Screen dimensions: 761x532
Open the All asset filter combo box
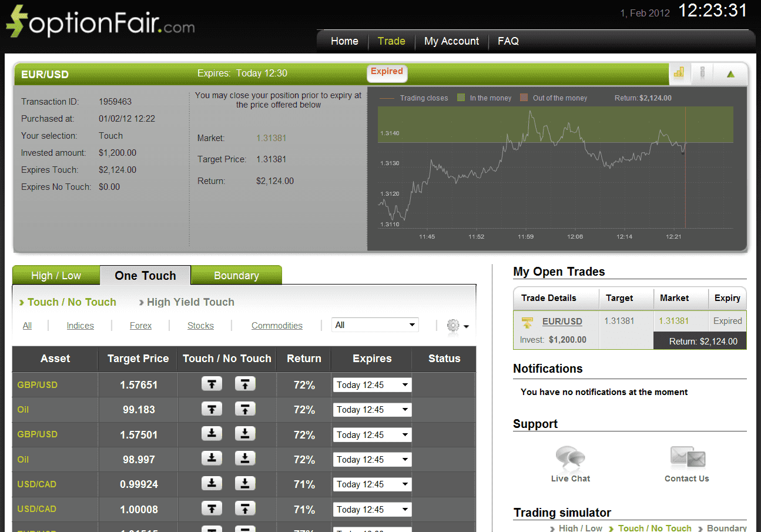point(374,324)
